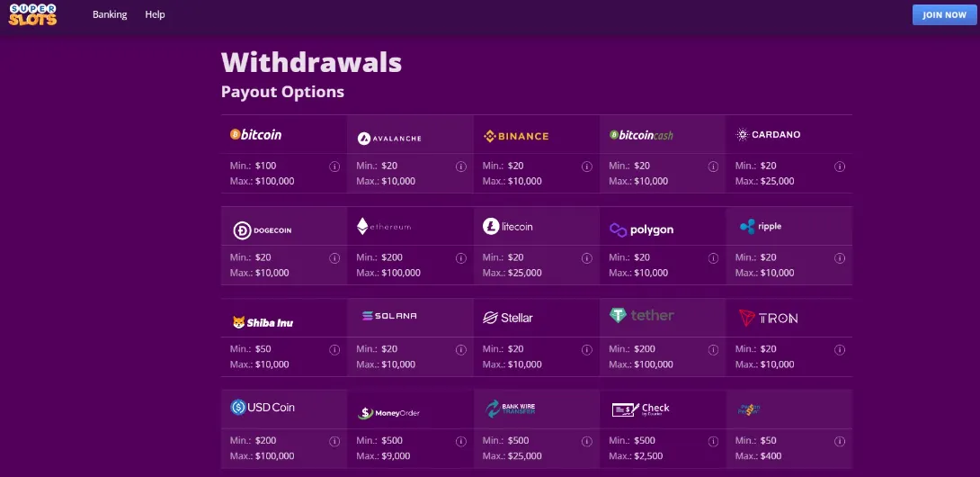Screen dimensions: 980x477
Task: Select the Check by Courier logo
Action: [641, 409]
